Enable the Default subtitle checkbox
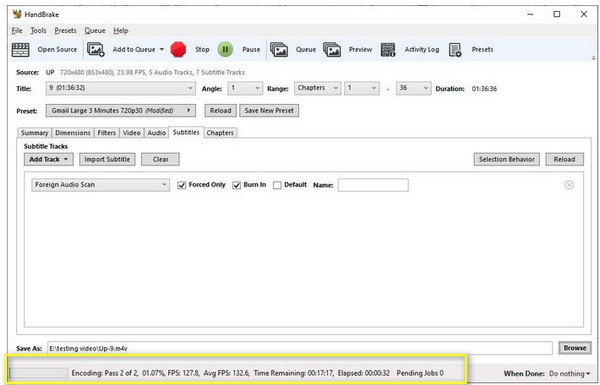Screen dimensions: 600x385 click(x=277, y=185)
